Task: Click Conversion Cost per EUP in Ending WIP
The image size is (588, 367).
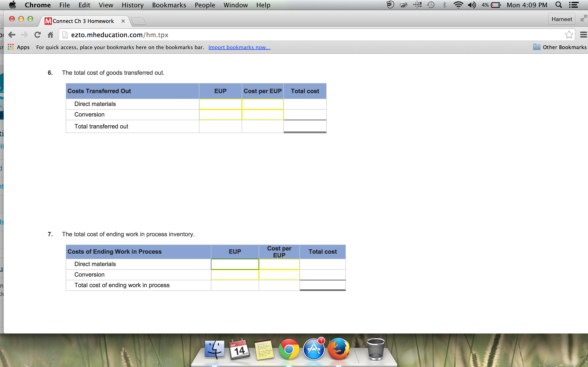Action: click(x=279, y=275)
